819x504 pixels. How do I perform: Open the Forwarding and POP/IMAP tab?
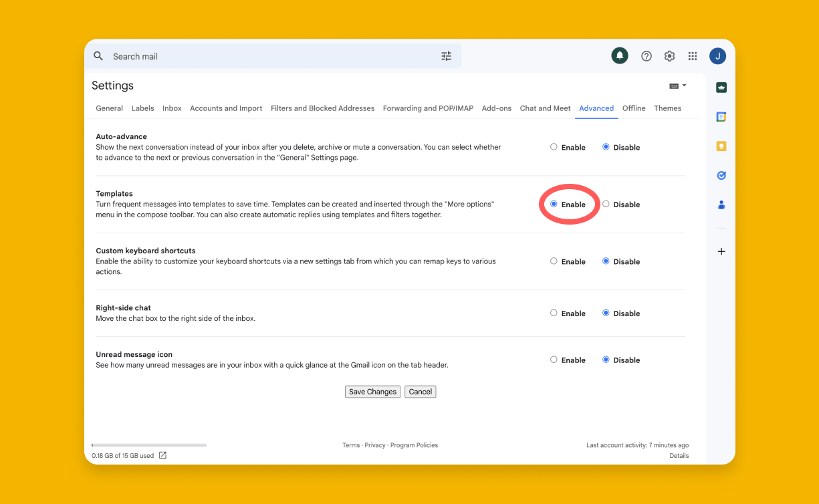[428, 108]
